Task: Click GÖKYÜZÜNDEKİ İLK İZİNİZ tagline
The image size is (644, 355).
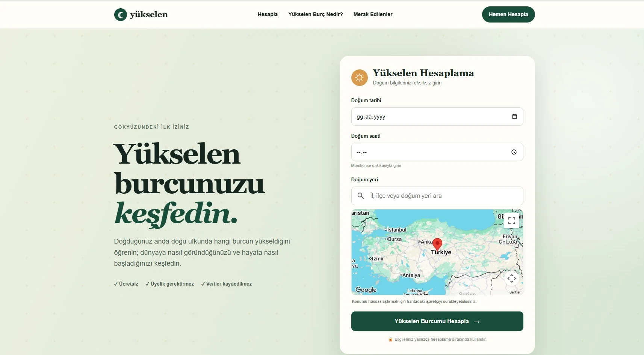Action: pos(151,127)
